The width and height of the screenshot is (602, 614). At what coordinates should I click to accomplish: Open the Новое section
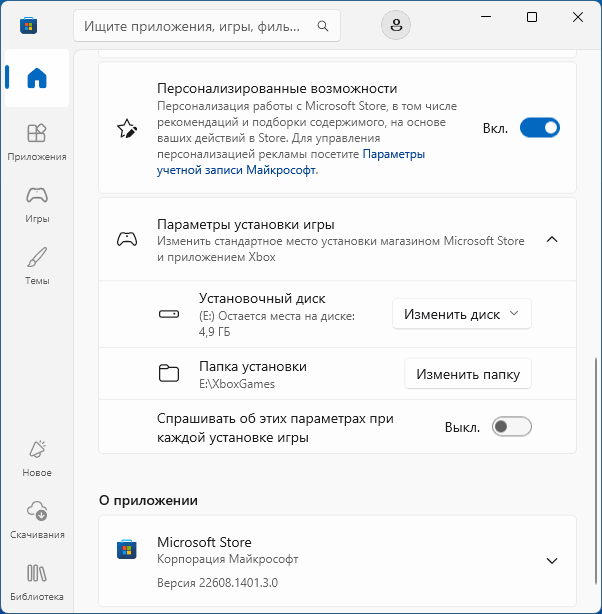(x=37, y=459)
